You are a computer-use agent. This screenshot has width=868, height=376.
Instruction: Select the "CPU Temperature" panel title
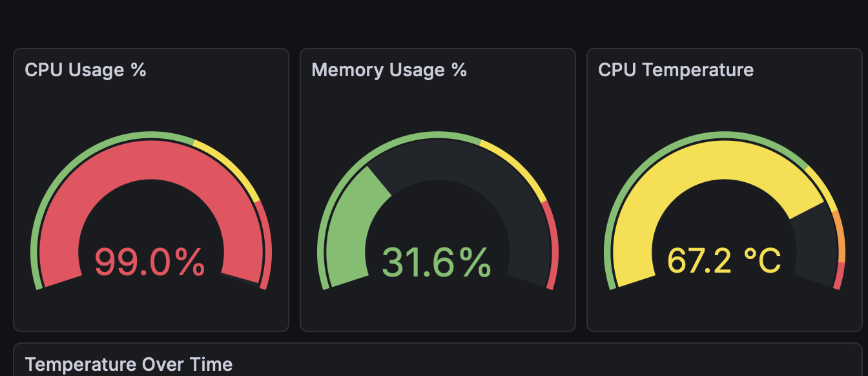(676, 70)
